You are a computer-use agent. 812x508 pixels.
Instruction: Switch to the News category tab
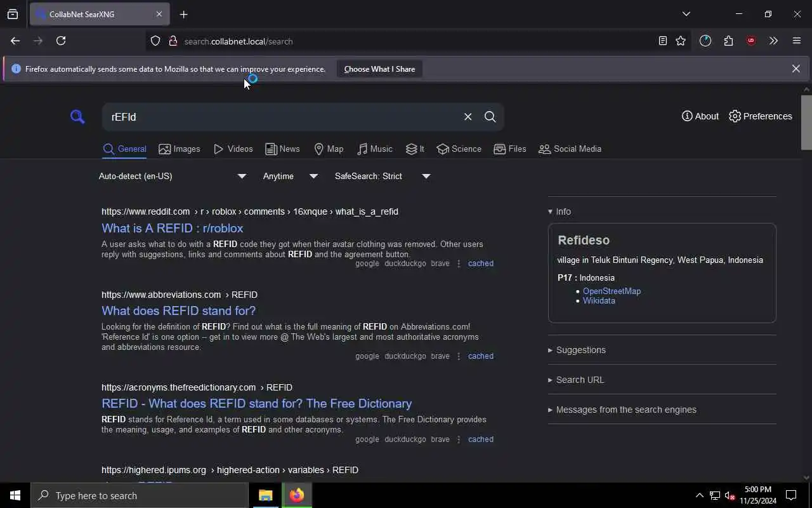(x=282, y=149)
